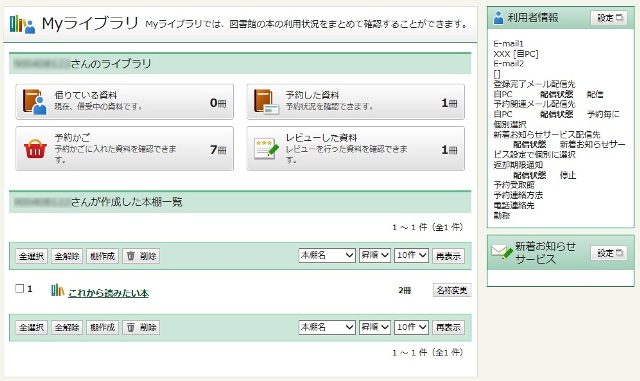Click lower 全解除 button

click(67, 327)
